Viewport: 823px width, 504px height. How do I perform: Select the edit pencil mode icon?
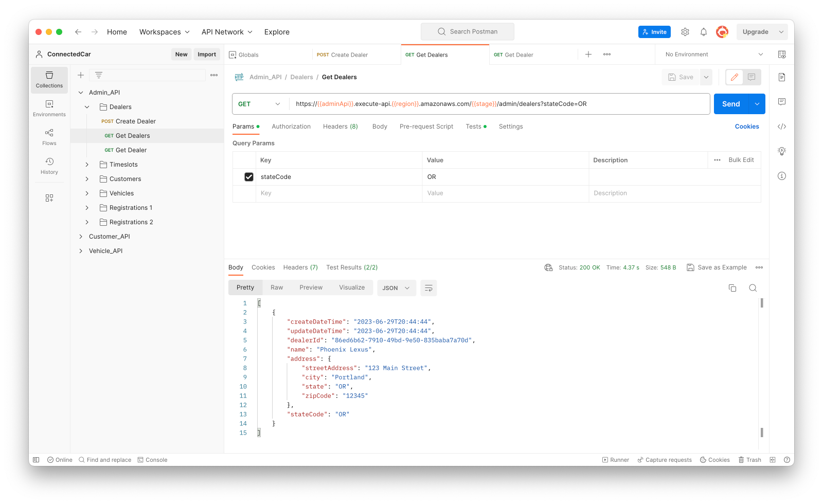coord(735,77)
